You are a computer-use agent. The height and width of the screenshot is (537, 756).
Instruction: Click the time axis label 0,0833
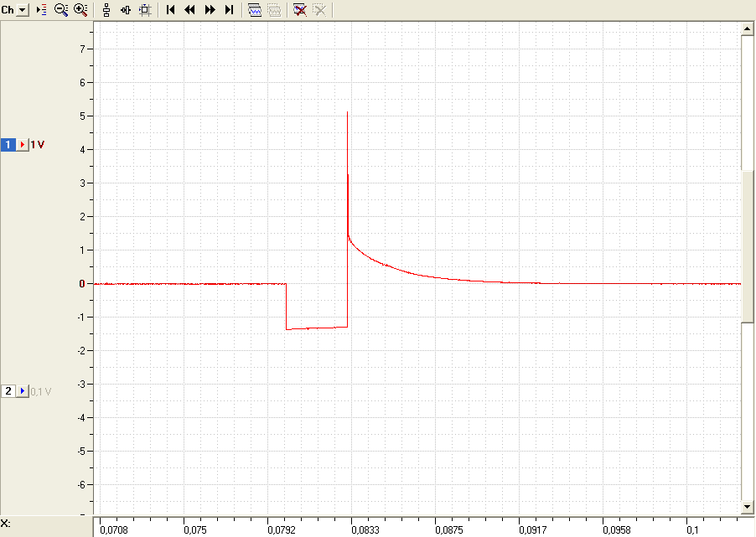365,530
